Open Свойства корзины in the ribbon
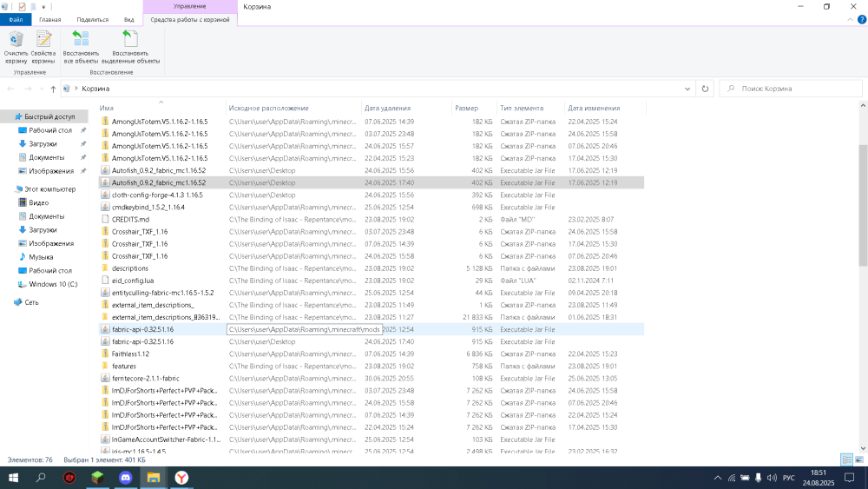 click(43, 48)
